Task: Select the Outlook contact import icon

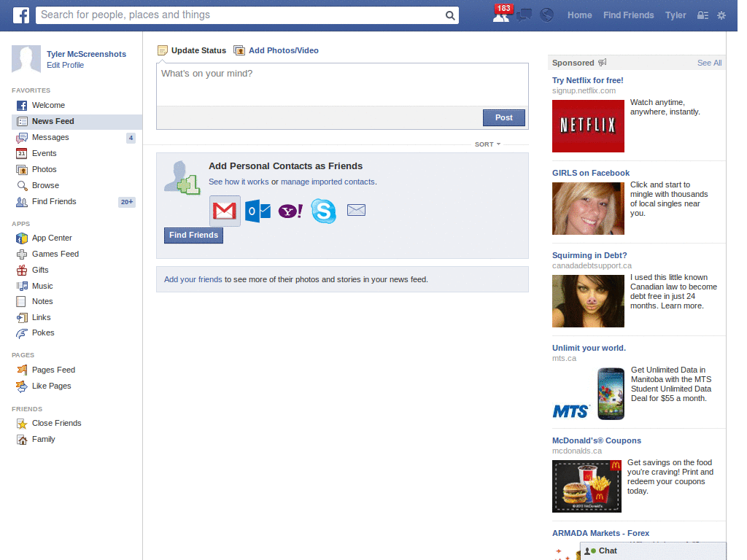Action: pyautogui.click(x=258, y=211)
